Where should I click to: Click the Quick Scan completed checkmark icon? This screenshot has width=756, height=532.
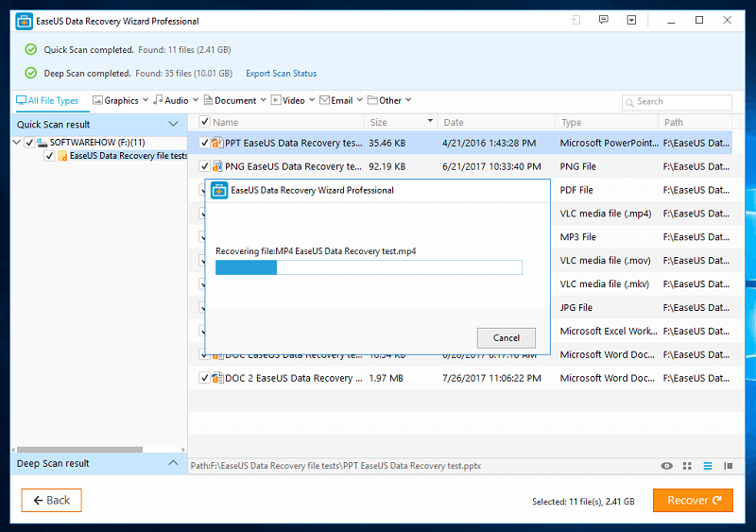point(31,49)
